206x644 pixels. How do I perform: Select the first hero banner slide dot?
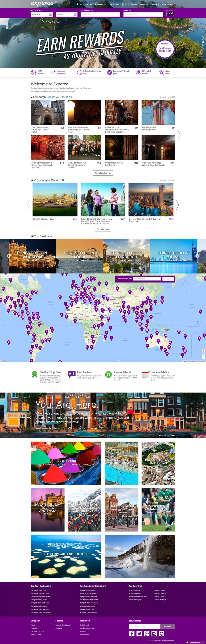coord(203,37)
